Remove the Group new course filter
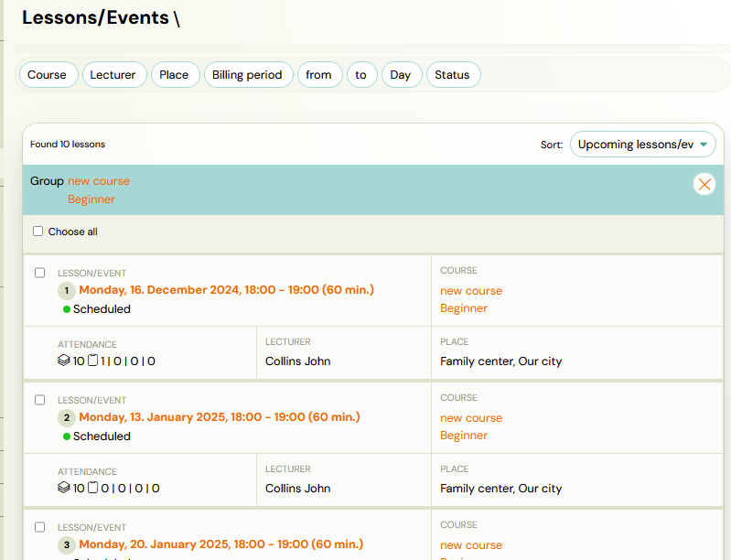The width and height of the screenshot is (731, 560). [x=704, y=184]
